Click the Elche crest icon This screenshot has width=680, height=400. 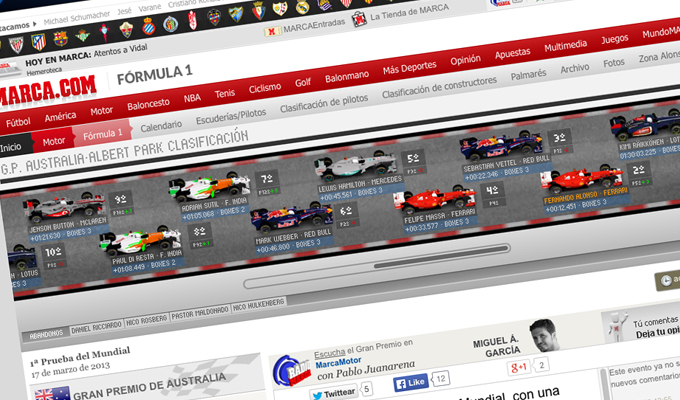(x=127, y=30)
